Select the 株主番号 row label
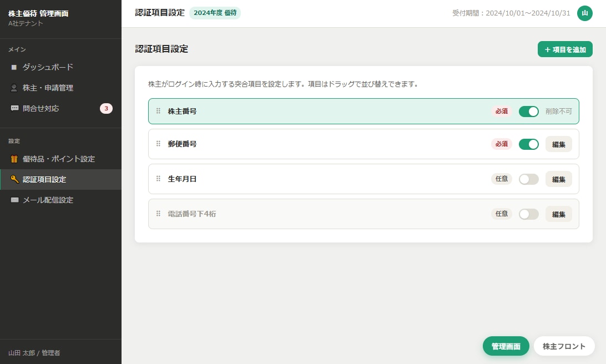 tap(182, 112)
